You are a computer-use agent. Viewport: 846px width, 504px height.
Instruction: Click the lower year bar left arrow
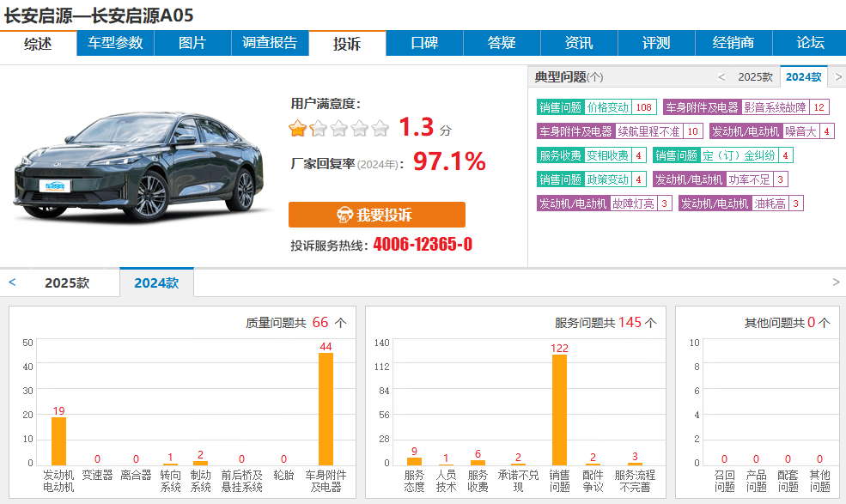(12, 282)
